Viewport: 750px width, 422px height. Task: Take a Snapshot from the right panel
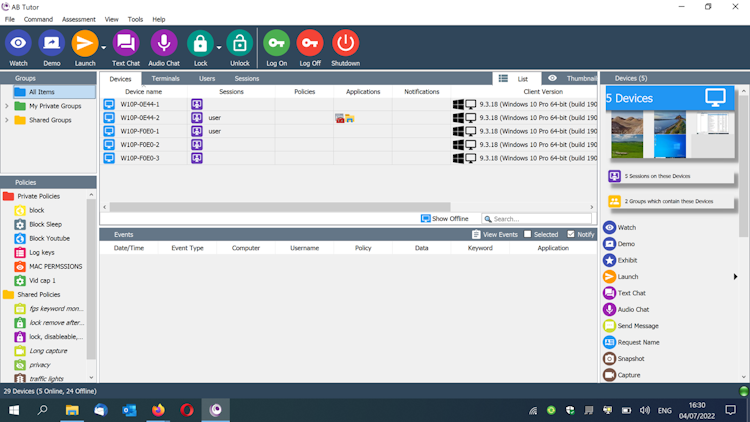coord(624,358)
